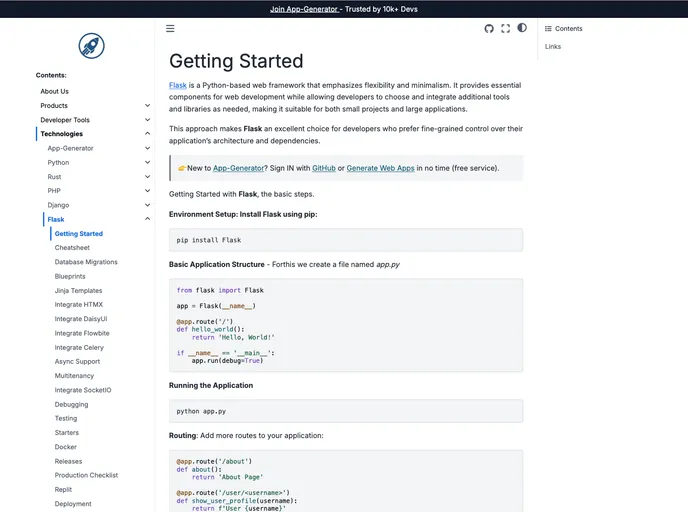Screen dimensions: 688x512
Task: Follow the GitHub sign-in link
Action: 324,168
